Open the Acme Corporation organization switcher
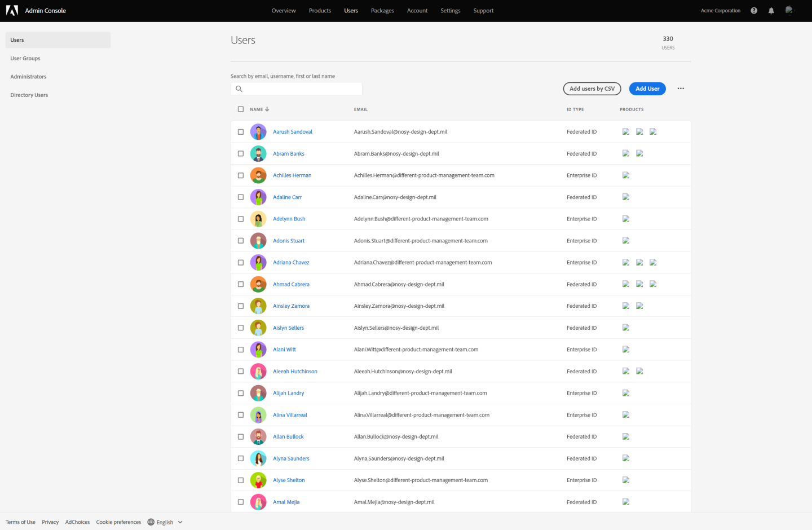This screenshot has height=530, width=812. (x=720, y=11)
